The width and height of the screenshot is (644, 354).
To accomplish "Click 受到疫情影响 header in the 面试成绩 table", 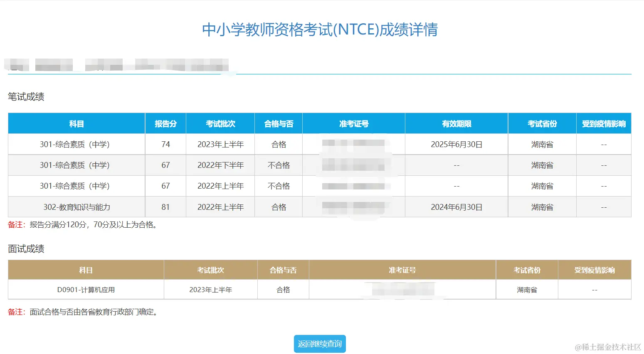I will click(595, 270).
